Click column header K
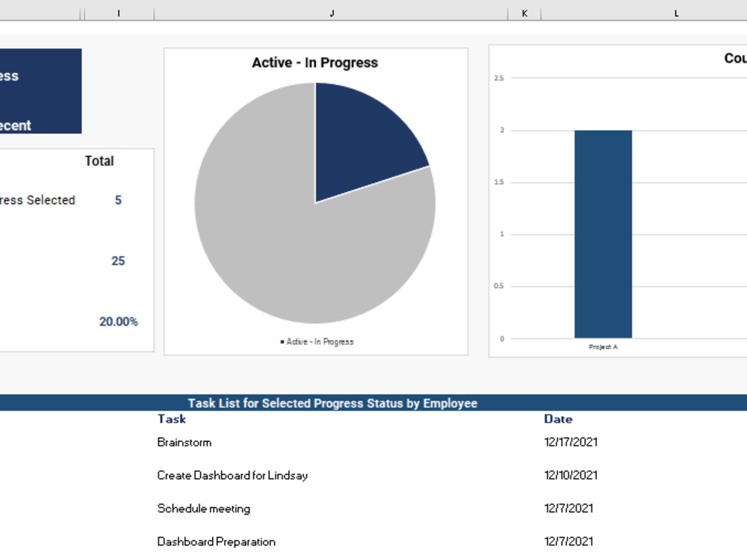 click(524, 13)
